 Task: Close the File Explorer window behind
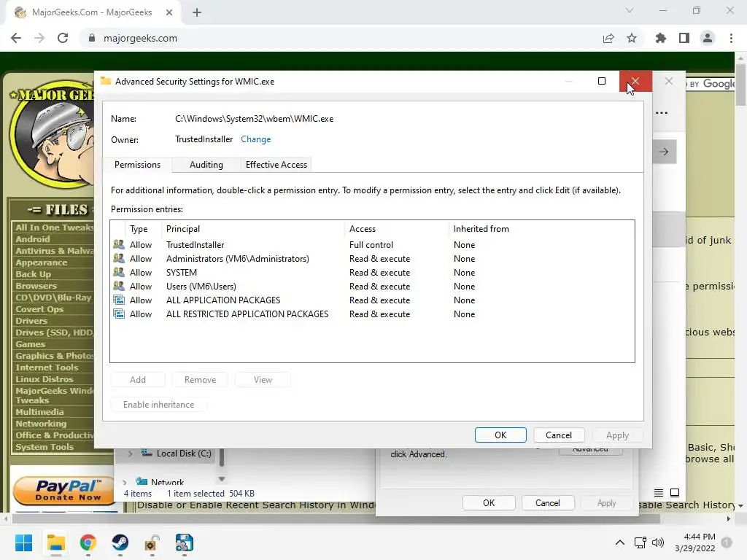[x=669, y=82]
